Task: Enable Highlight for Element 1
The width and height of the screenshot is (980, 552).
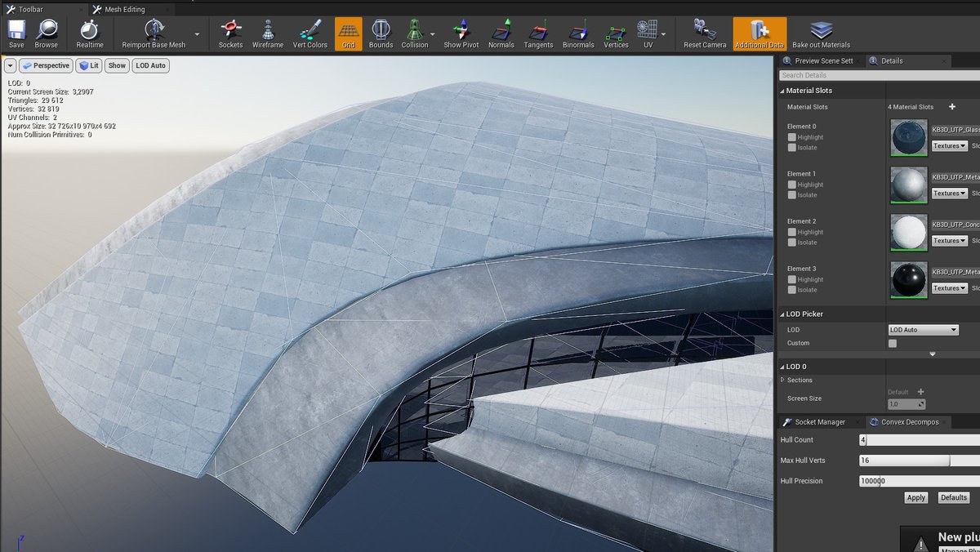Action: coord(791,185)
